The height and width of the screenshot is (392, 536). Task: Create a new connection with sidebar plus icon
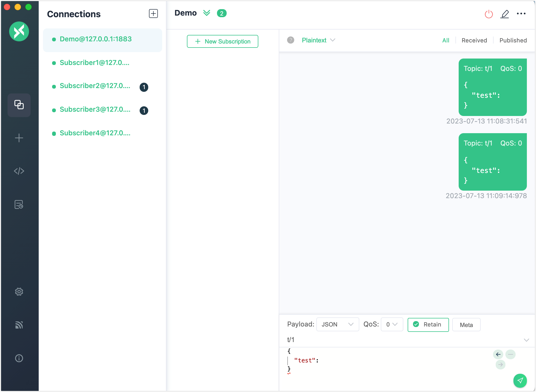[x=19, y=138]
